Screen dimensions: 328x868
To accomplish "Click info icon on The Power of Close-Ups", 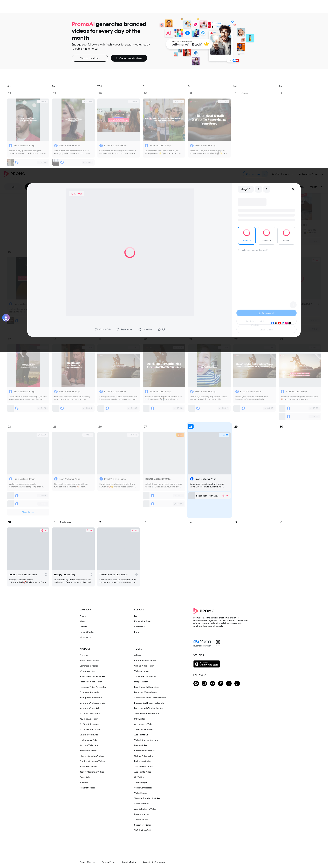I will click(x=137, y=575).
